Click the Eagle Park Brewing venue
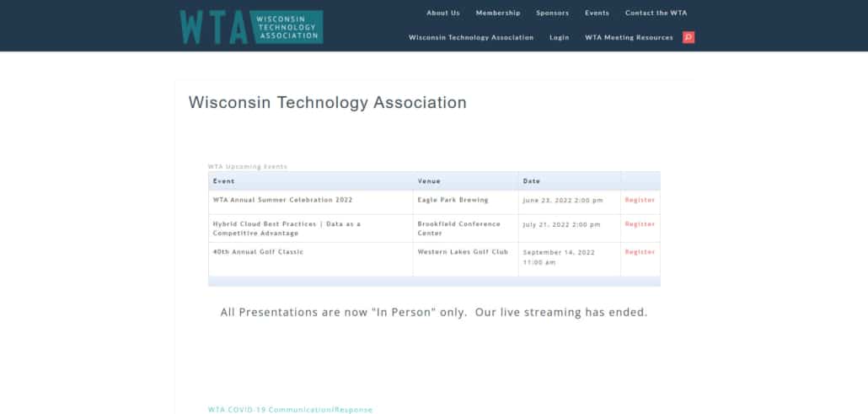 point(453,200)
